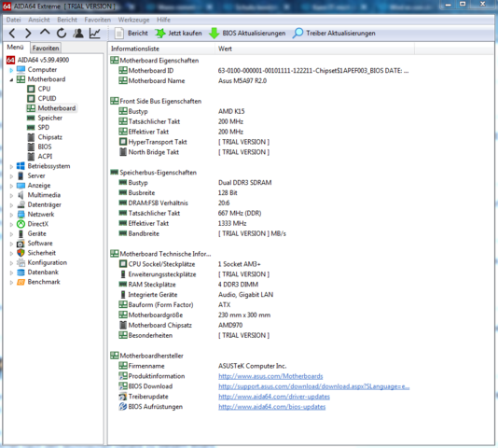Expand the DirectX tree node
The width and height of the screenshot is (498, 448).
(11, 224)
